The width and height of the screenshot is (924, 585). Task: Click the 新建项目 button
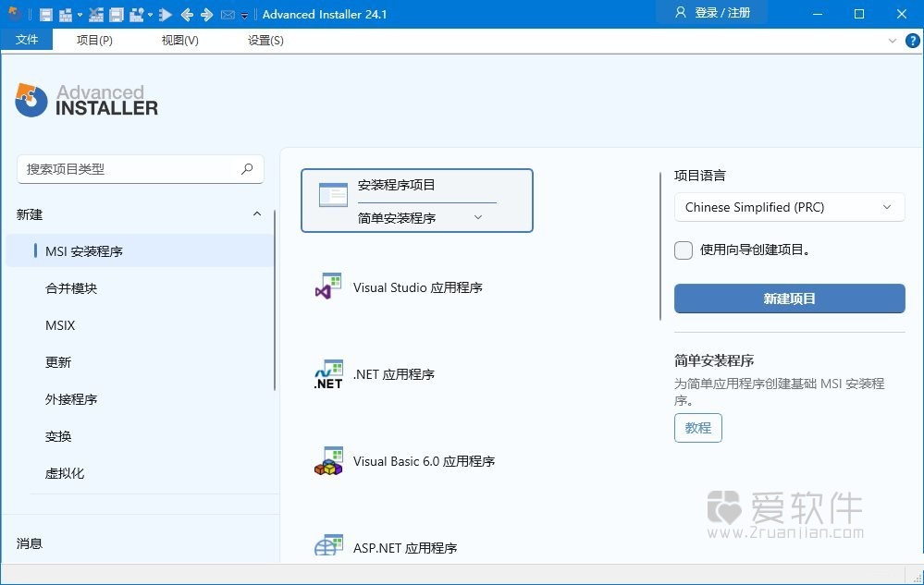coord(790,299)
